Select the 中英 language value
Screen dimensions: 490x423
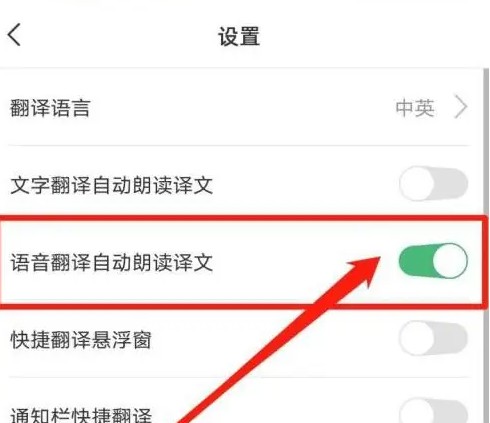[415, 108]
